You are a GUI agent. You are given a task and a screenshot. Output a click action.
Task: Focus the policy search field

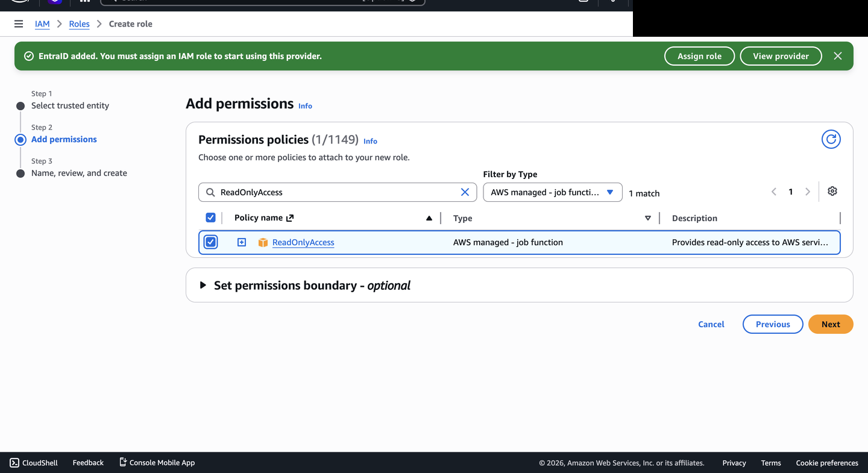(338, 192)
